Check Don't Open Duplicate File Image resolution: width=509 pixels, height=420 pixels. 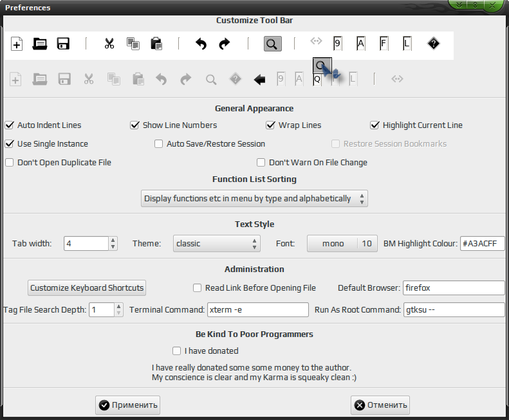pyautogui.click(x=10, y=162)
